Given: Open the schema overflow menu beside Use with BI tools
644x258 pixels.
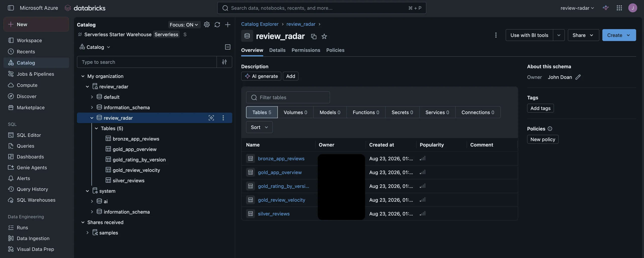Looking at the screenshot, I should tap(496, 35).
